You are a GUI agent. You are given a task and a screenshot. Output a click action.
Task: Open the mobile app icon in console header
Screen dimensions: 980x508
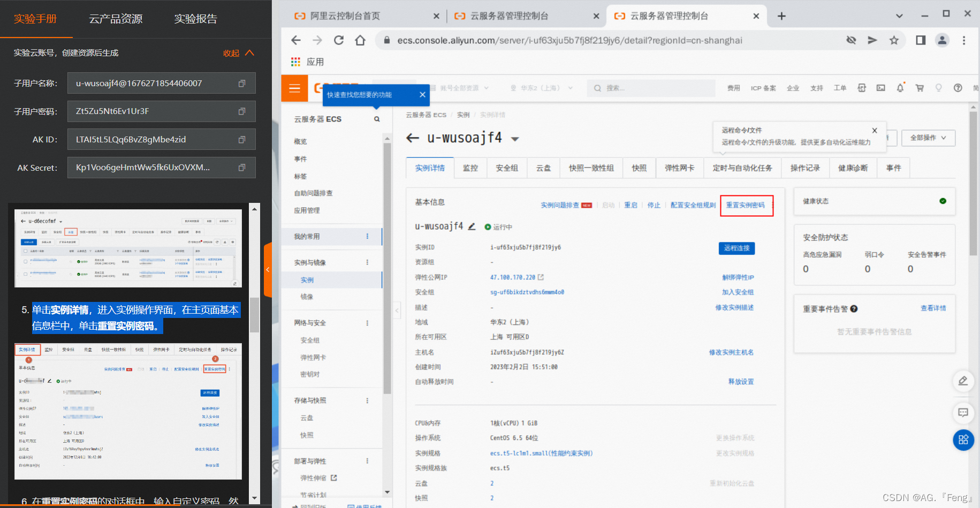pos(862,88)
